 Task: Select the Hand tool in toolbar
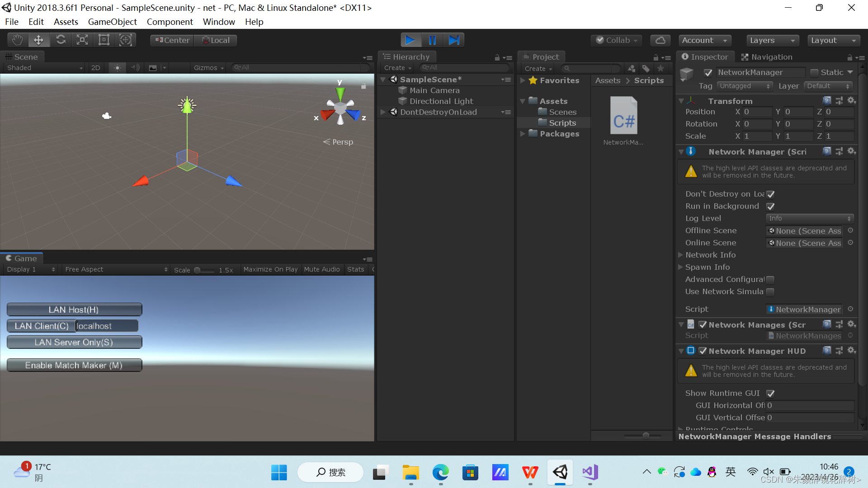(x=17, y=40)
